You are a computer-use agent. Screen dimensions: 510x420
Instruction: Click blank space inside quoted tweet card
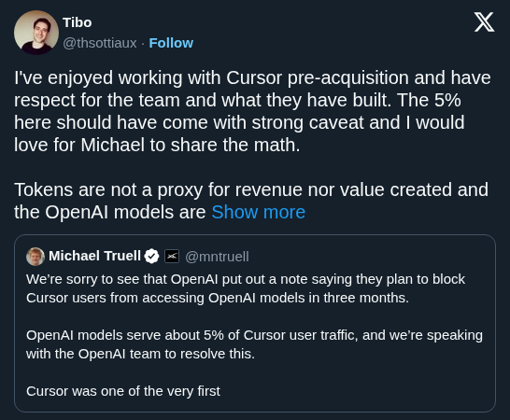358,390
